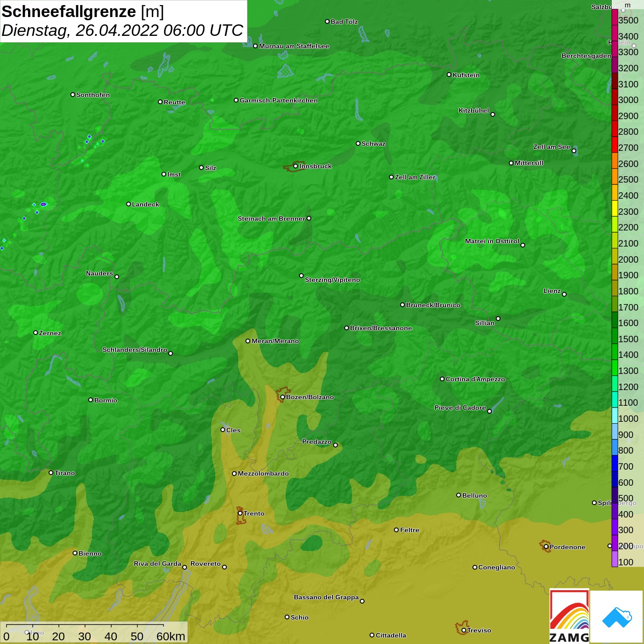Select the Trento city label

tap(254, 513)
